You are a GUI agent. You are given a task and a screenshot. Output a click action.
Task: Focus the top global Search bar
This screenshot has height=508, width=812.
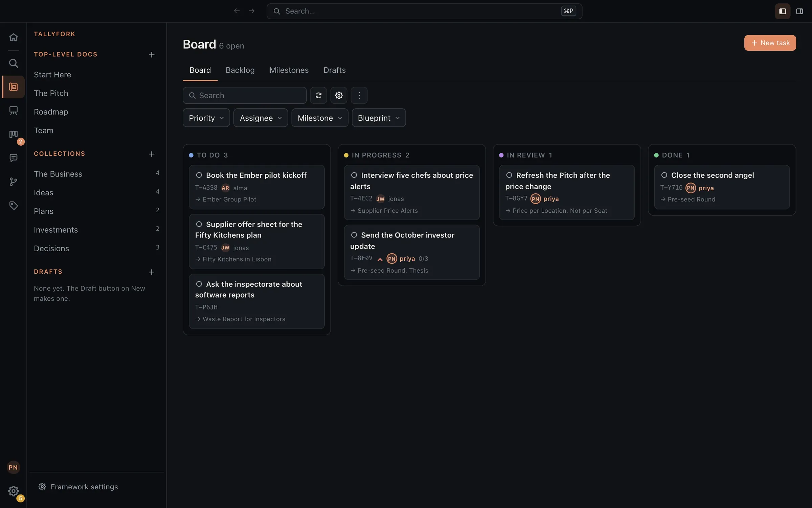click(x=424, y=11)
